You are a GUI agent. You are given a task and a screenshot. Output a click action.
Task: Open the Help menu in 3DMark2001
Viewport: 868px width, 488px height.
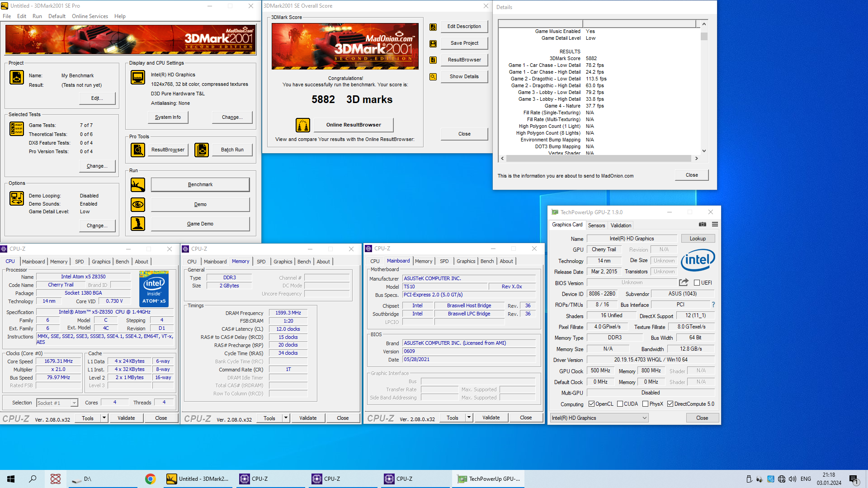(x=120, y=16)
